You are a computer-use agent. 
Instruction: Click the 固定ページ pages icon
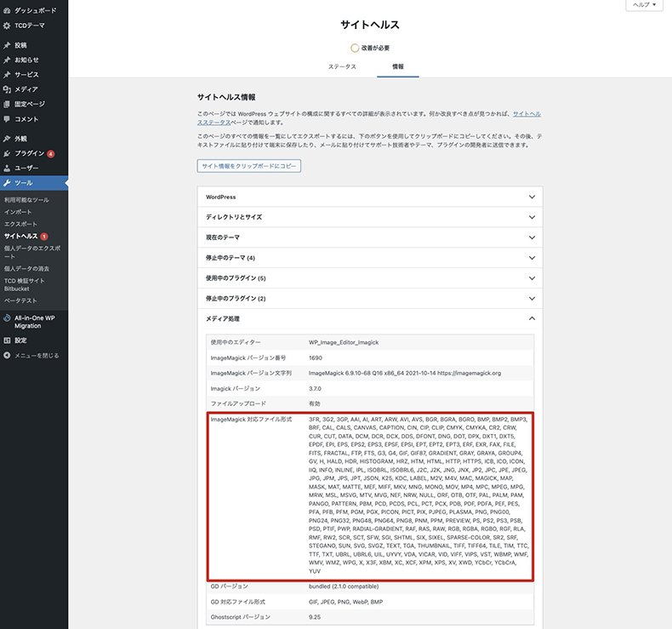click(7, 104)
